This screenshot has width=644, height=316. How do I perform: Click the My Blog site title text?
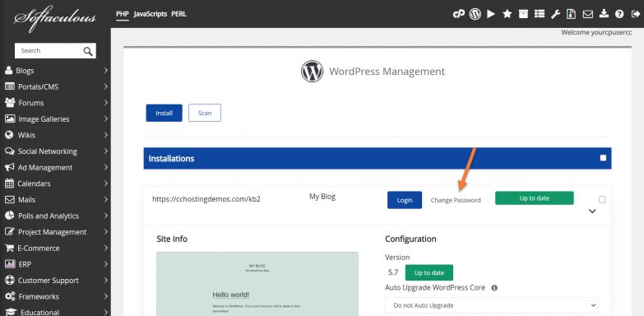click(x=322, y=197)
